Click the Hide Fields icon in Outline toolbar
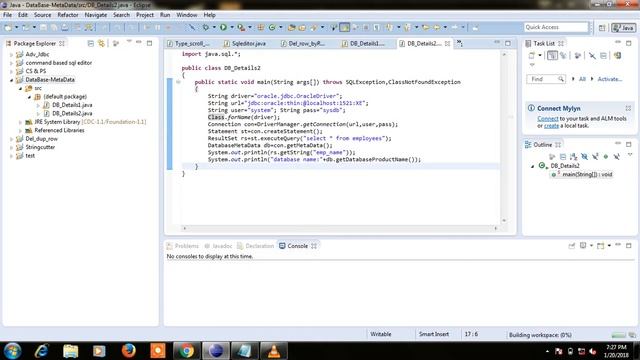Image resolution: width=640 pixels, height=360 pixels. 584,157
